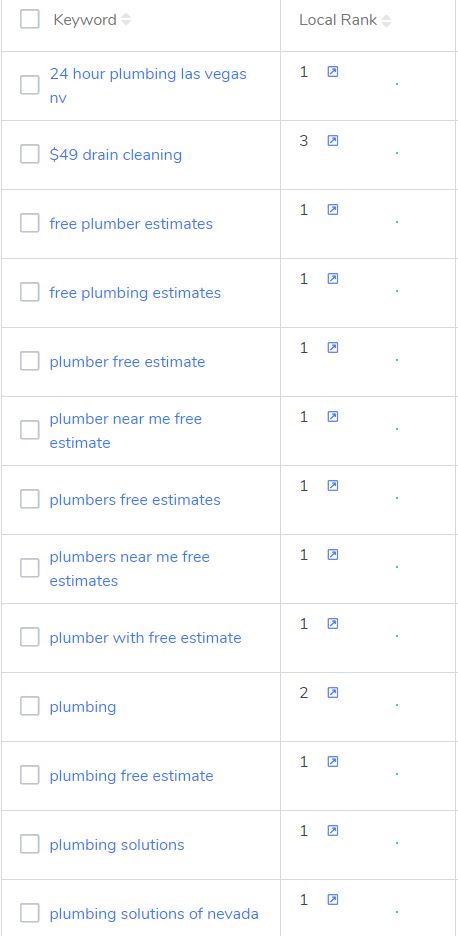Tick the select-all checkbox in Keyword header
The height and width of the screenshot is (936, 458).
click(30, 19)
